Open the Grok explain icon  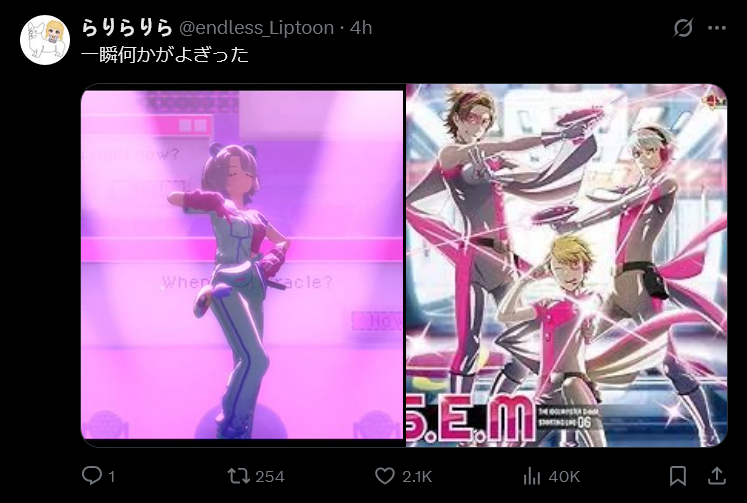683,28
